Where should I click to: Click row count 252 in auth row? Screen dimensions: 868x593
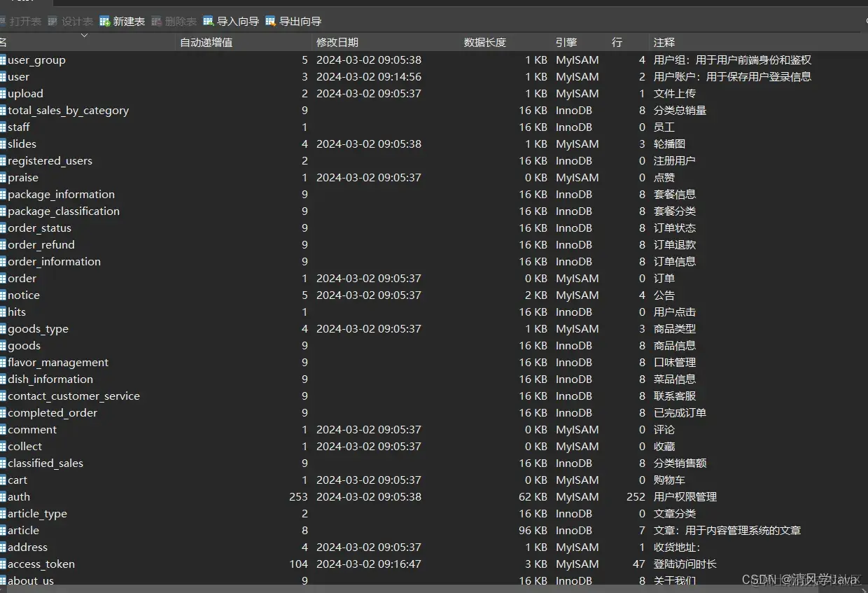pos(636,497)
